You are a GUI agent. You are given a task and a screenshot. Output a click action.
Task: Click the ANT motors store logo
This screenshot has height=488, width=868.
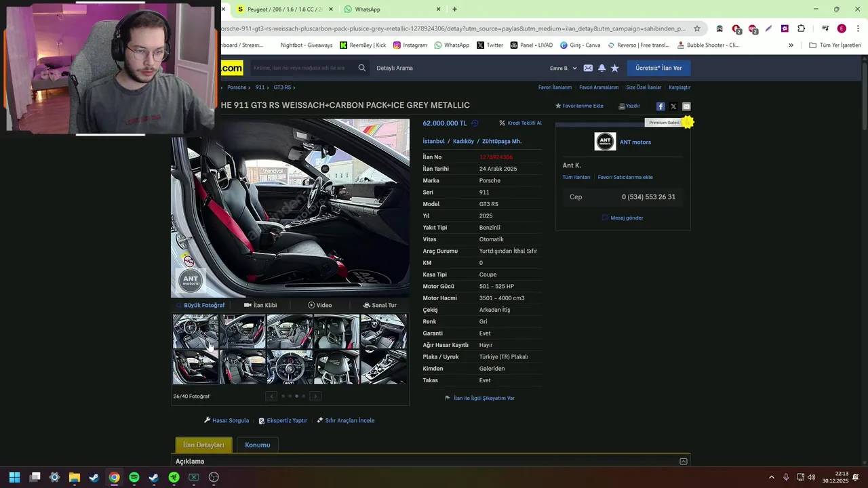click(605, 142)
